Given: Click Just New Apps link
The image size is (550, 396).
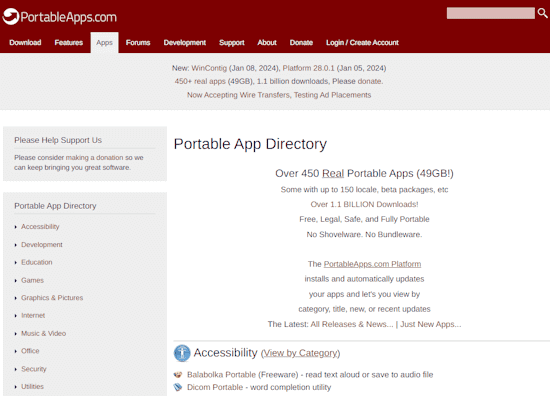Looking at the screenshot, I should (x=431, y=324).
